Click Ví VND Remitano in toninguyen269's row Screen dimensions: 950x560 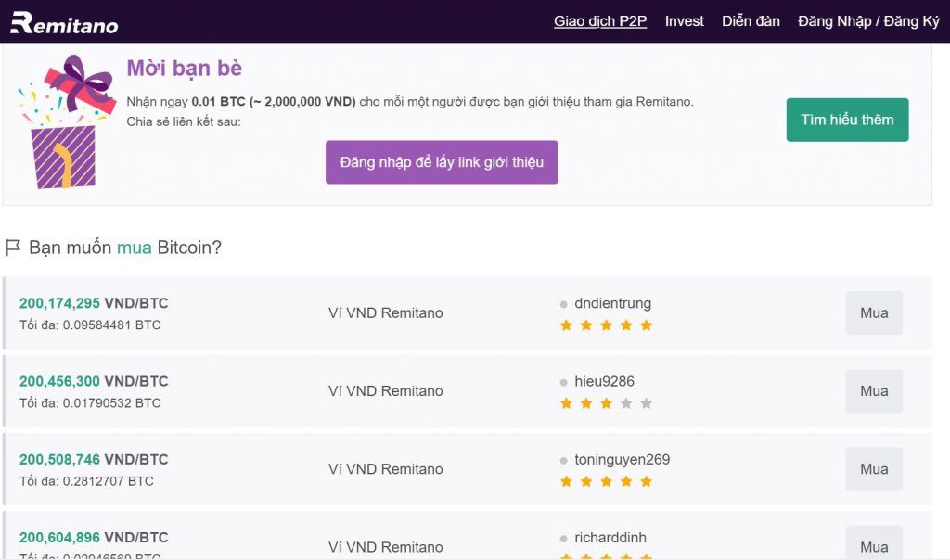(385, 469)
